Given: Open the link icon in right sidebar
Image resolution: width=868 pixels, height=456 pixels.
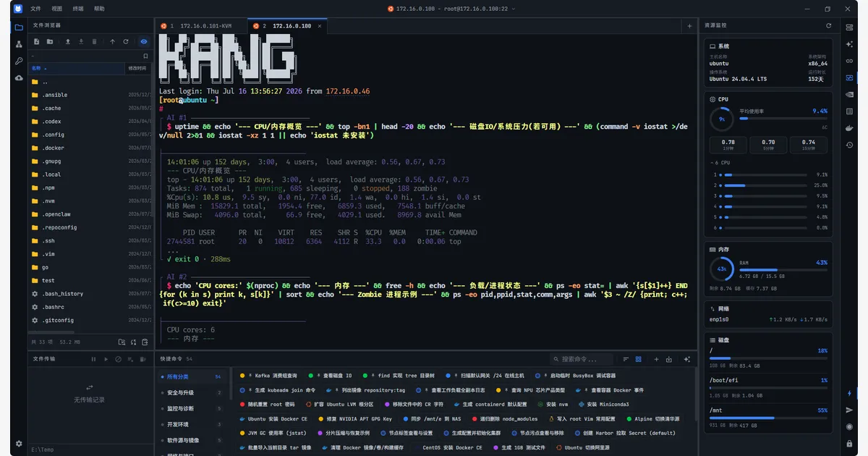Looking at the screenshot, I should [x=850, y=61].
